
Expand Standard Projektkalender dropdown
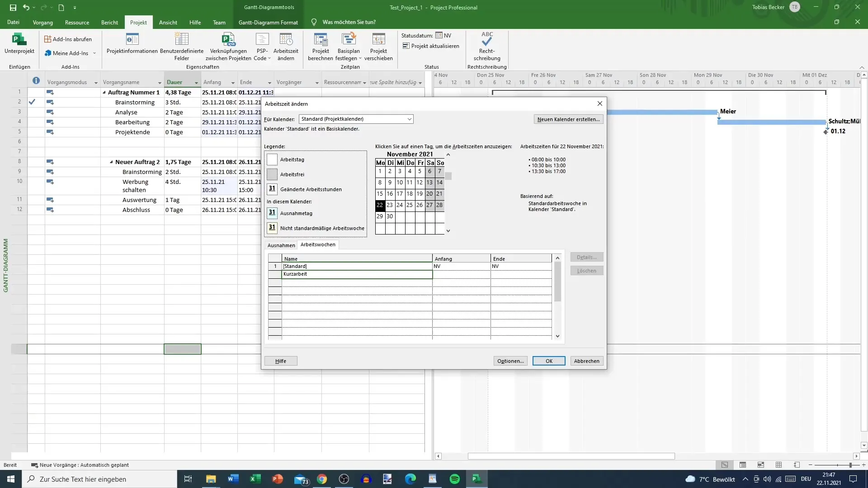[x=409, y=118]
